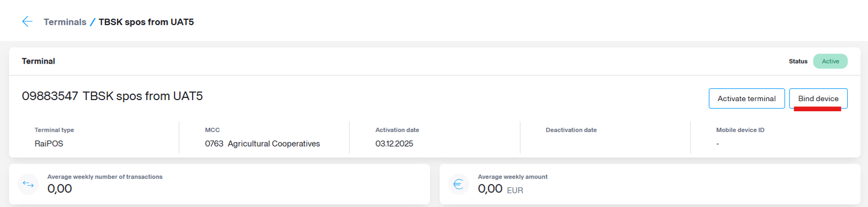
Task: Click the Terminal type label
Action: [54, 130]
